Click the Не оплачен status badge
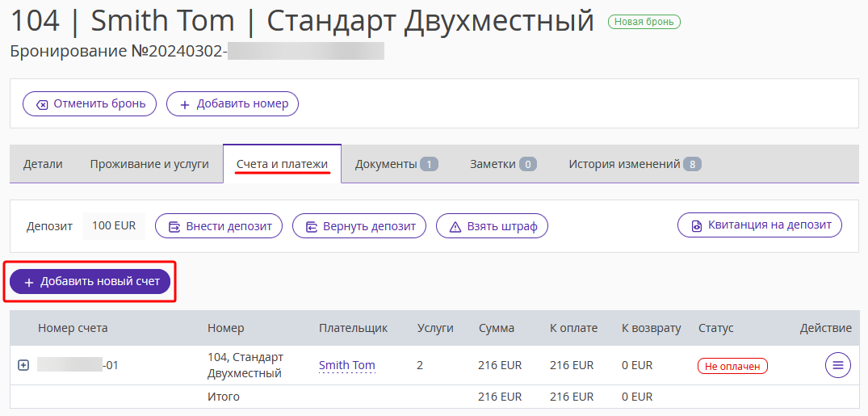868x416 pixels. pyautogui.click(x=733, y=366)
